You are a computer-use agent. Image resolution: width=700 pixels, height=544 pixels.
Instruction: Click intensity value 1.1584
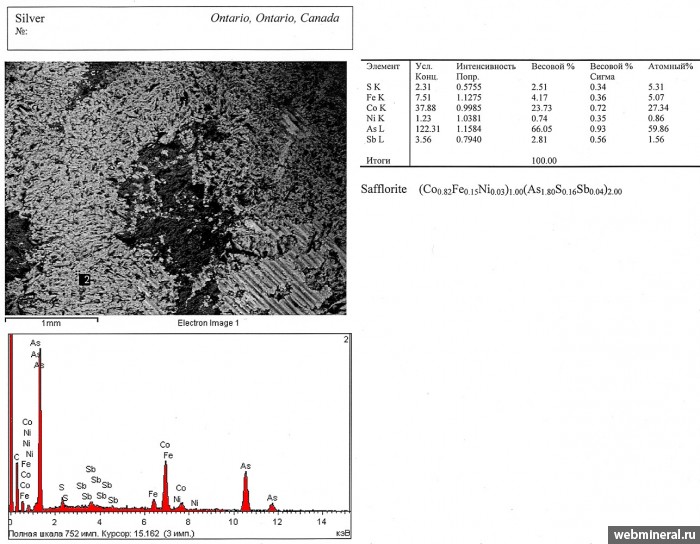[x=469, y=129]
